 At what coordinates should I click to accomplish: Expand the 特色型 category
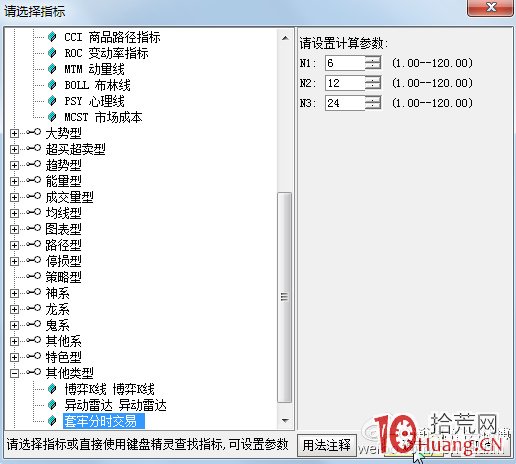tap(14, 357)
